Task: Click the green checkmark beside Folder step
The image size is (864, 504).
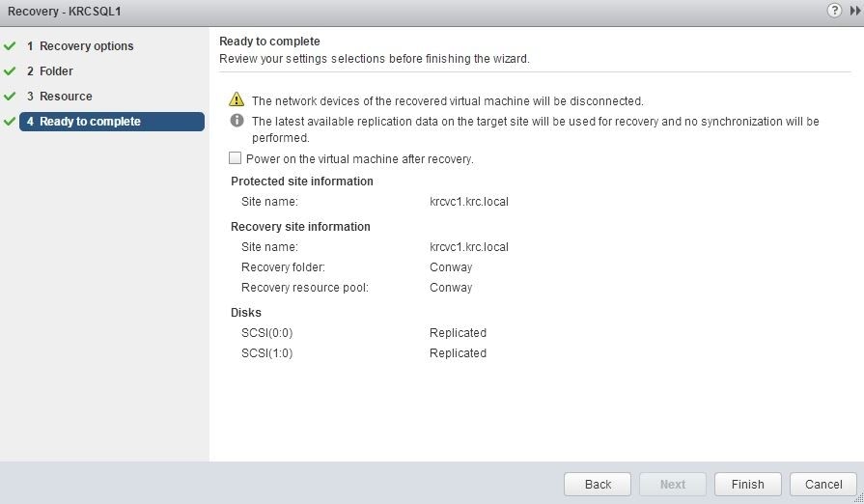Action: coord(11,71)
